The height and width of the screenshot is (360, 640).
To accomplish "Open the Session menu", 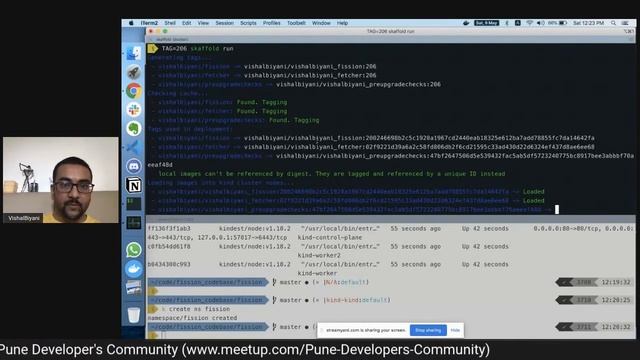I will pyautogui.click(x=224, y=23).
